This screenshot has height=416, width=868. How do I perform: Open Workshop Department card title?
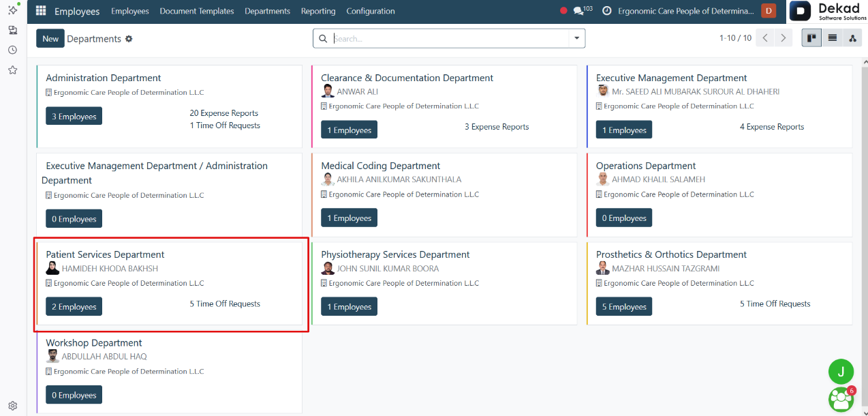(94, 343)
